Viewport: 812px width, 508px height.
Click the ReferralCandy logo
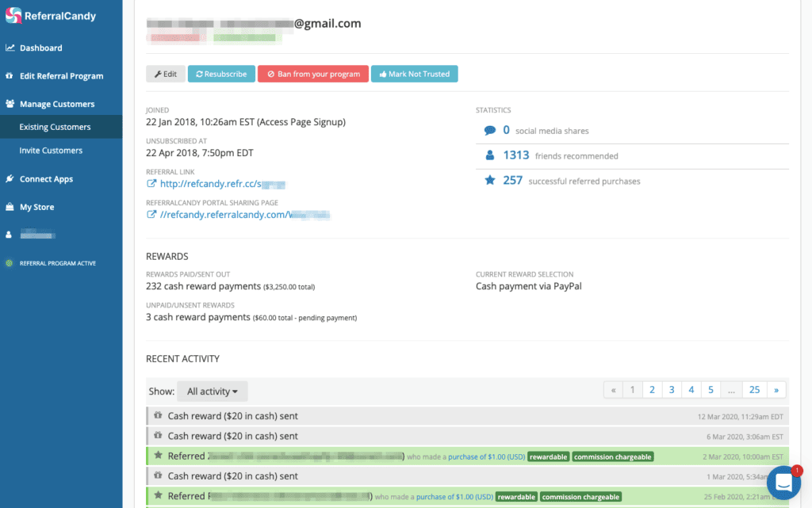50,16
